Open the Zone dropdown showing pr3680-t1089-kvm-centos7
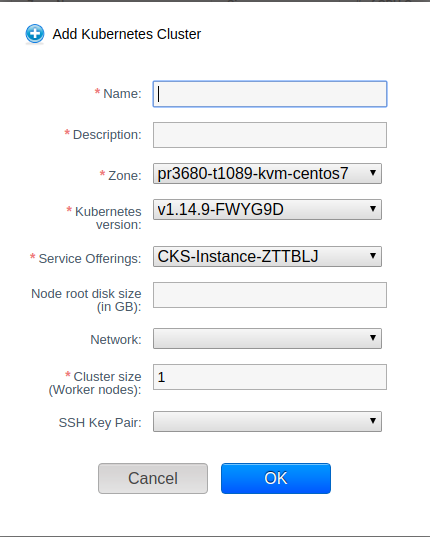The image size is (430, 537). coord(267,174)
